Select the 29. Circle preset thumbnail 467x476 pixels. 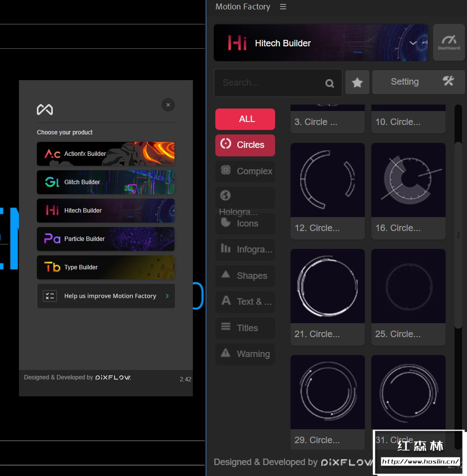327,392
